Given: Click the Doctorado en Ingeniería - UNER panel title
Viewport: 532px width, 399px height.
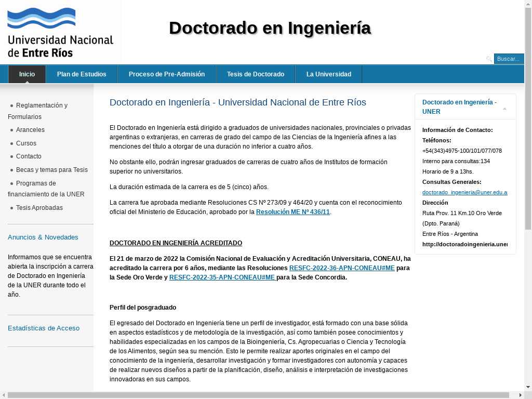Looking at the screenshot, I should [459, 107].
